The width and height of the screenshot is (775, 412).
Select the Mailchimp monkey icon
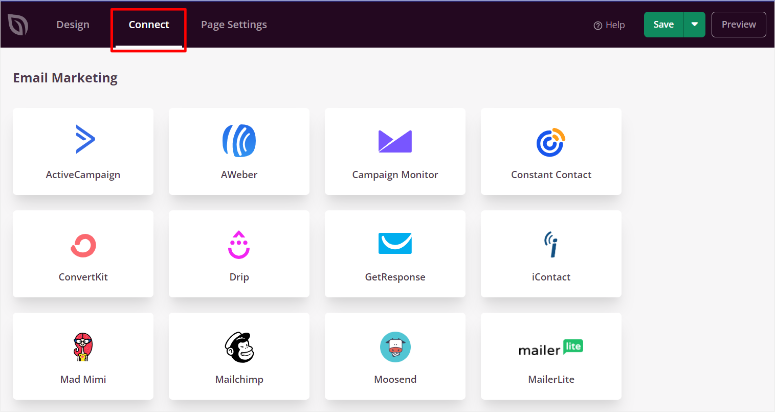pos(239,347)
